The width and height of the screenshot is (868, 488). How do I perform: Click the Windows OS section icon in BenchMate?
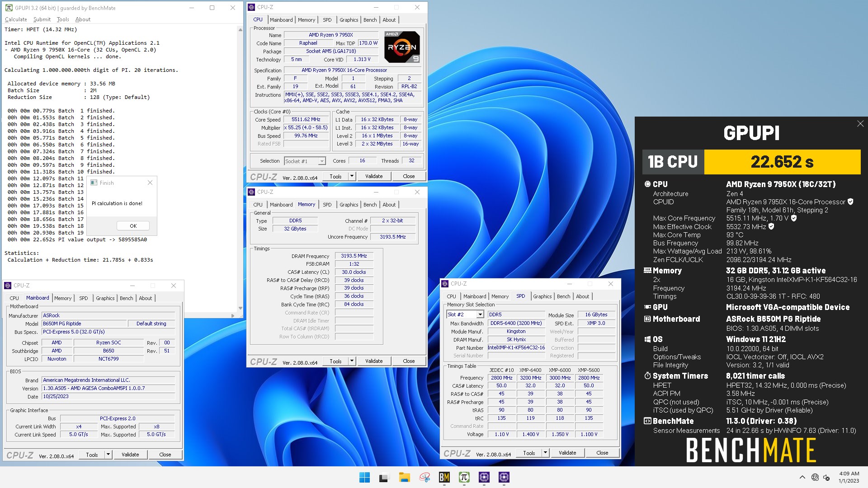[647, 339]
